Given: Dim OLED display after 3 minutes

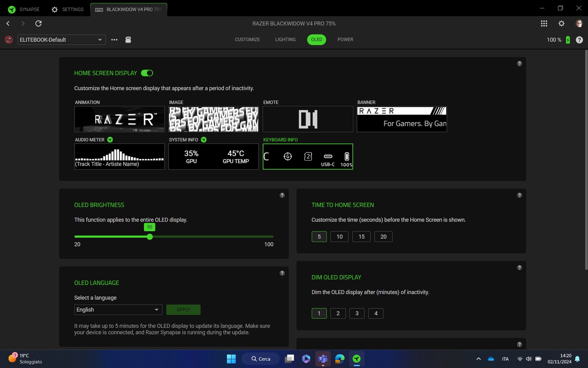Looking at the screenshot, I should click(357, 313).
